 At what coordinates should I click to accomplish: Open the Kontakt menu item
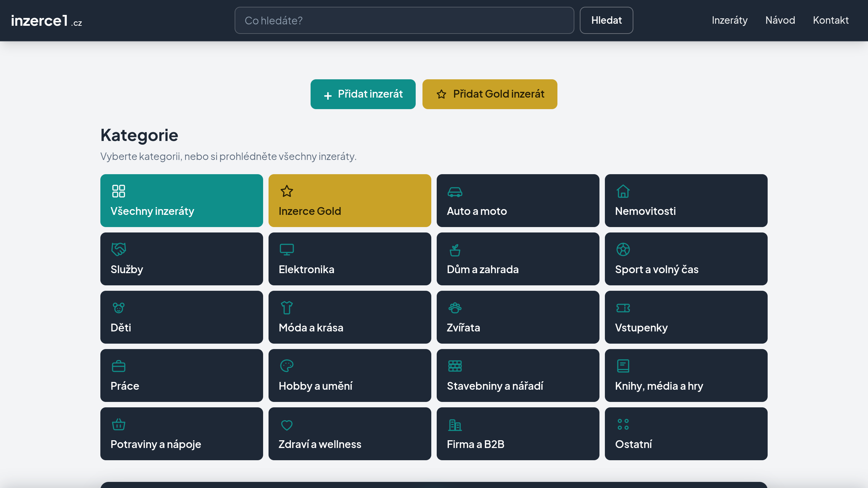pos(831,20)
